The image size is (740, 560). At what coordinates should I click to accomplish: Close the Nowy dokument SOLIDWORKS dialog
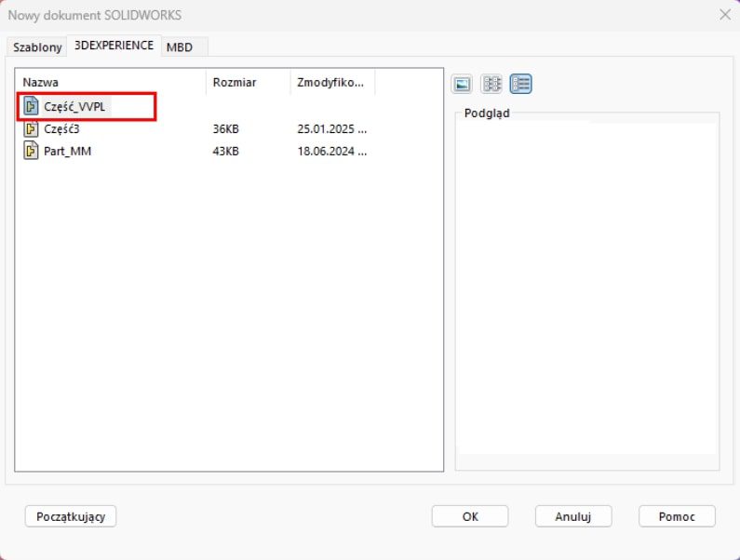point(725,15)
